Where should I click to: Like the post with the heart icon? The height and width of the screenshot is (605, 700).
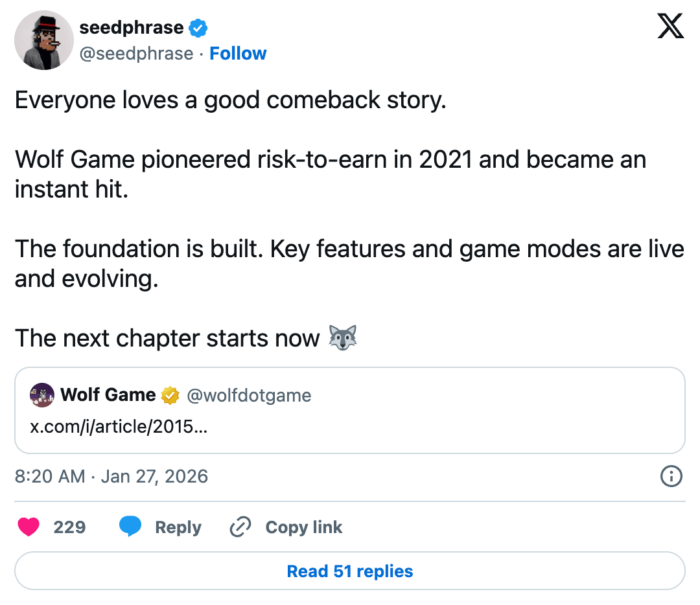[29, 527]
